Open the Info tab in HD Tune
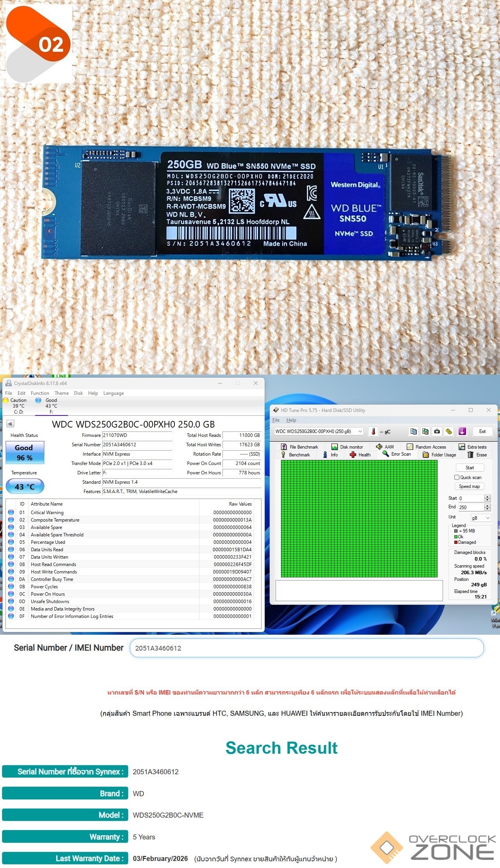This screenshot has width=500, height=868. tap(330, 455)
